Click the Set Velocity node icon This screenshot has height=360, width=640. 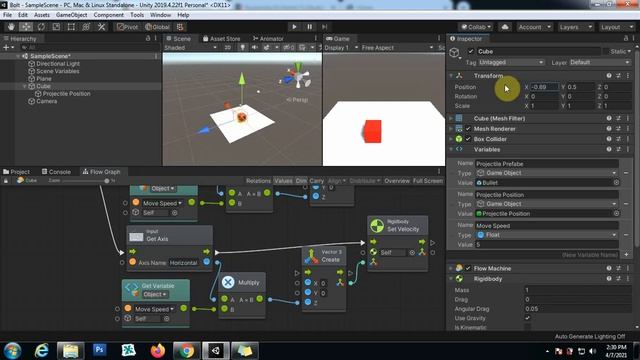click(x=377, y=226)
